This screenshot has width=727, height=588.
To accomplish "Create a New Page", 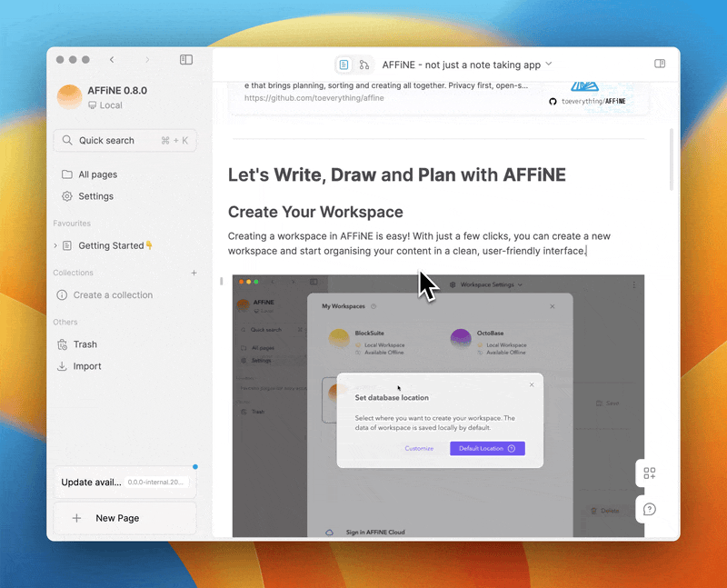I will click(x=124, y=518).
